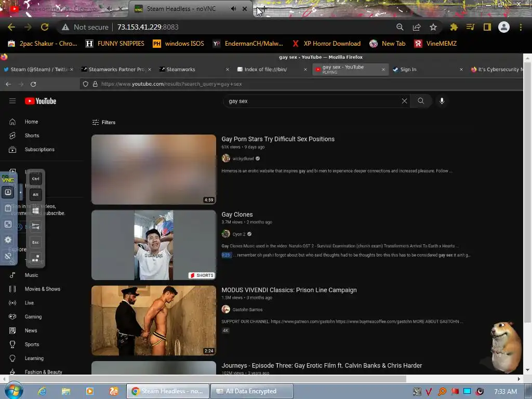
Task: Toggle the noVNC Windows key
Action: point(36,211)
